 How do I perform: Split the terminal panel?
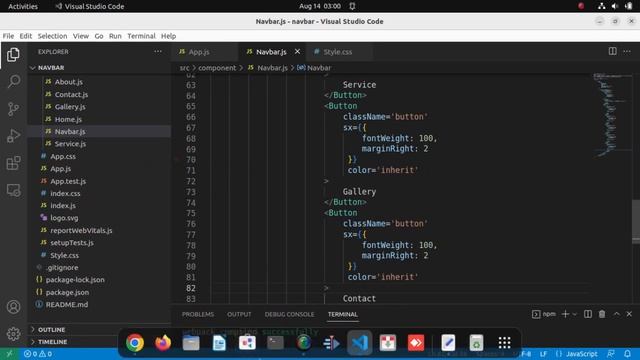588,314
